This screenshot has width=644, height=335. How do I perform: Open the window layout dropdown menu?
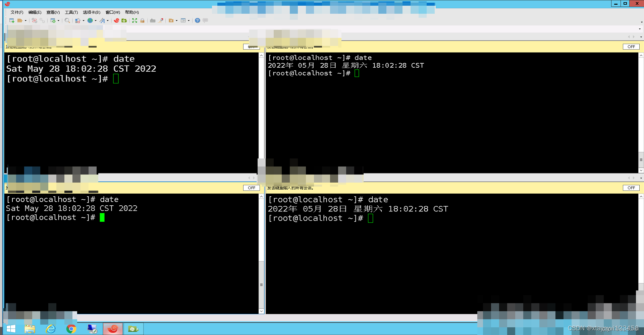pyautogui.click(x=189, y=20)
